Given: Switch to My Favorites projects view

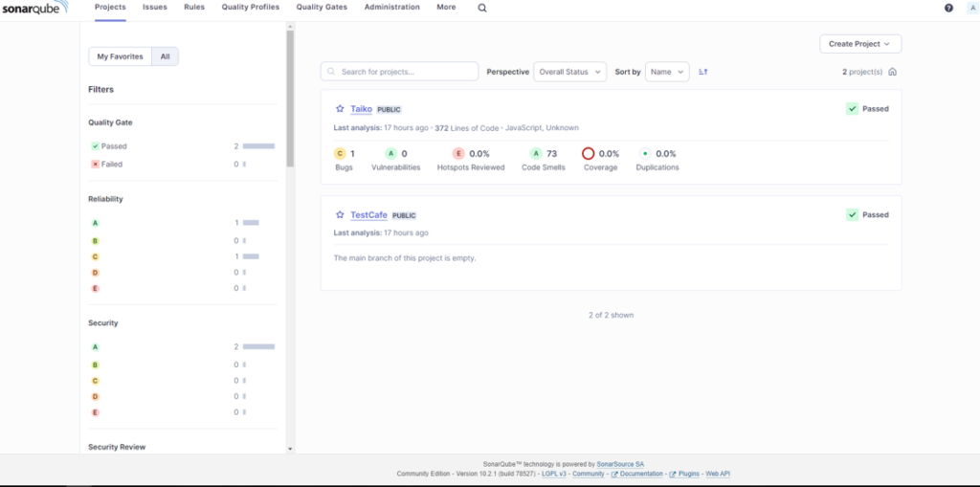Looking at the screenshot, I should coord(120,56).
